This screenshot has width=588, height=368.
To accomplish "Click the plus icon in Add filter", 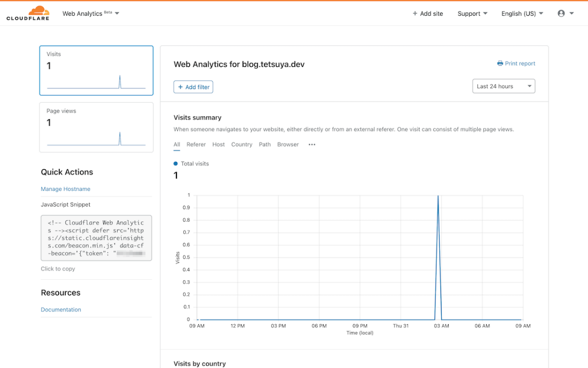I will 180,87.
